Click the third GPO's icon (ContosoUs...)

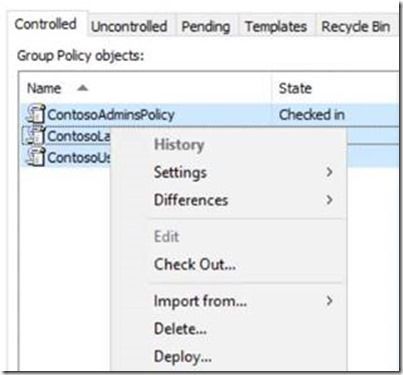coord(36,156)
